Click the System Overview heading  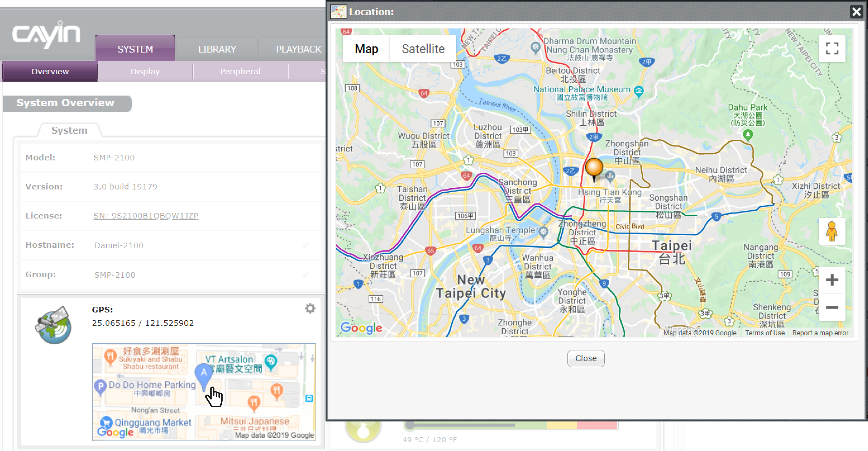coord(65,102)
